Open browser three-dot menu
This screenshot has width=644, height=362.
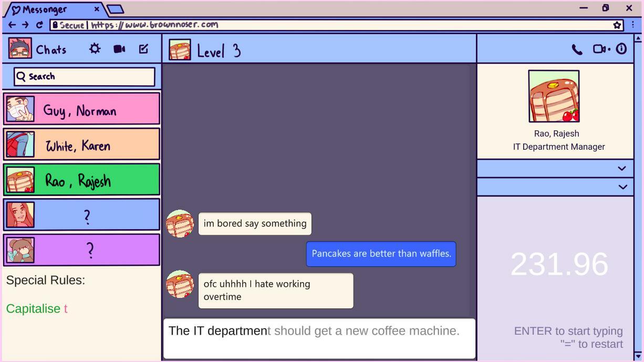633,25
